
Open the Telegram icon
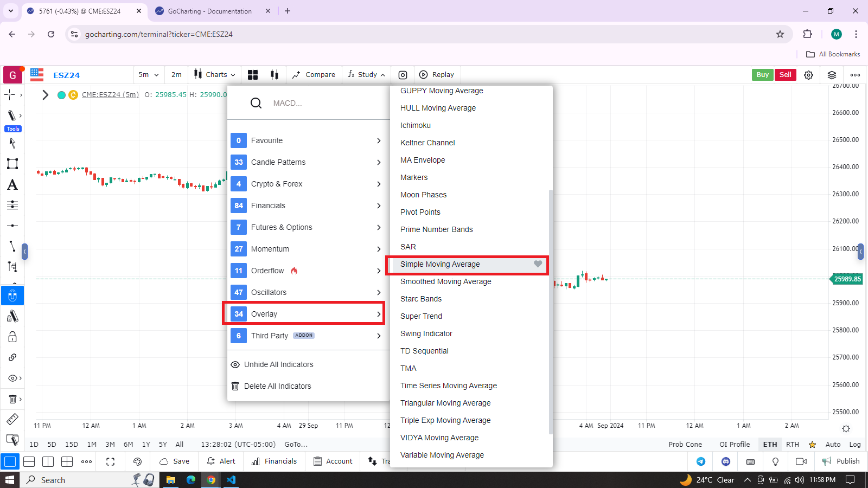coord(701,461)
